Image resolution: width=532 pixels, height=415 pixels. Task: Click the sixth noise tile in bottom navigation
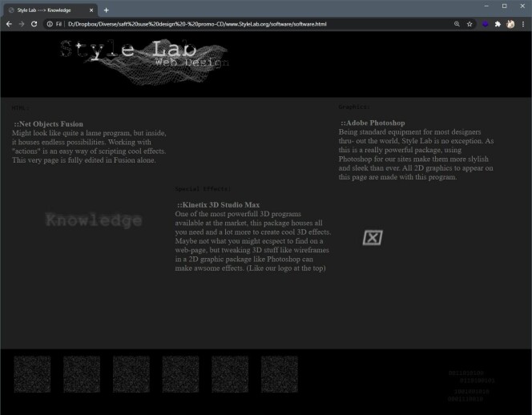click(280, 374)
